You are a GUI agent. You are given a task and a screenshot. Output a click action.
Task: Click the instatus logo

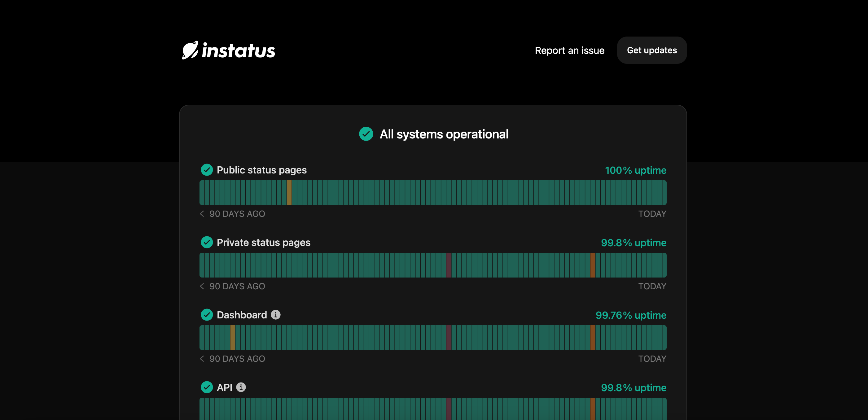point(228,50)
